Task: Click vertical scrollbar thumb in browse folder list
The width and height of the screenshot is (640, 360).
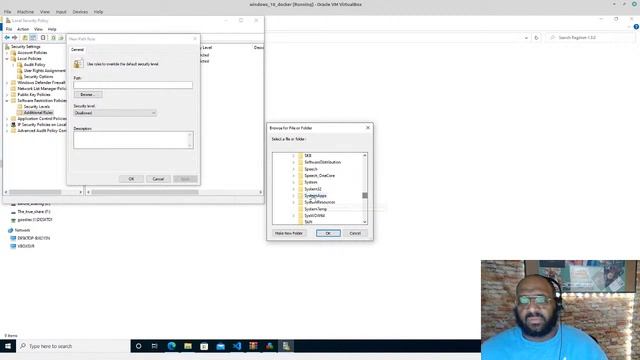Action: (x=365, y=196)
